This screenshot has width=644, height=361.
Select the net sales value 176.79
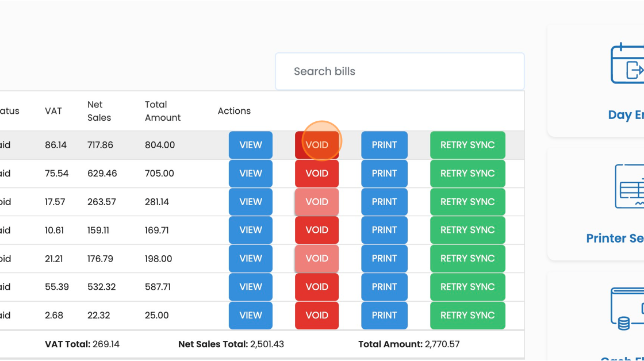click(100, 259)
